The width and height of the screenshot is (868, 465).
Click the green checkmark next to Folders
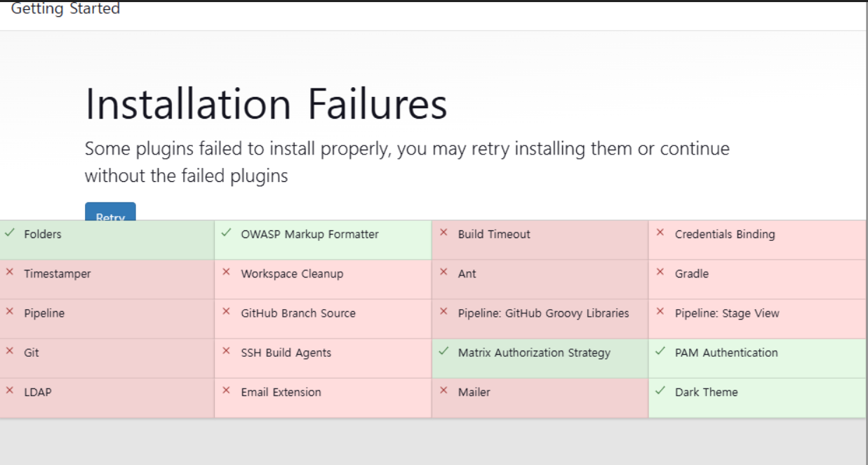[x=10, y=233]
